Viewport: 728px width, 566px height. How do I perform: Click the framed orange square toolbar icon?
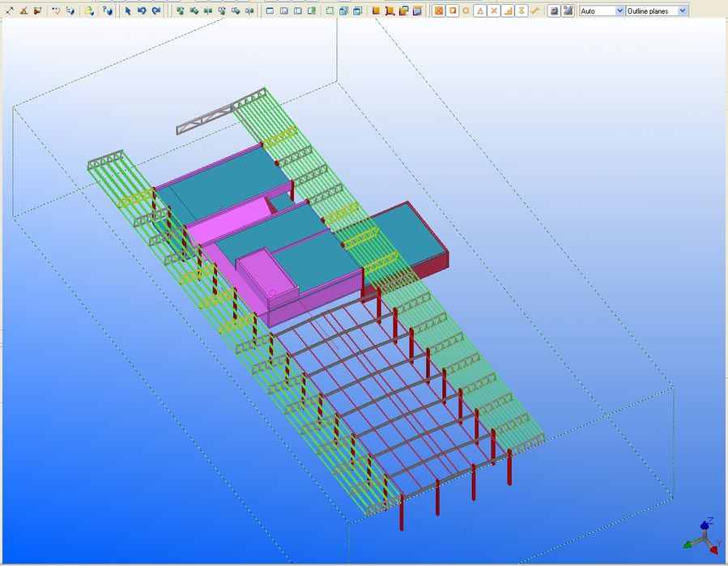tap(553, 11)
